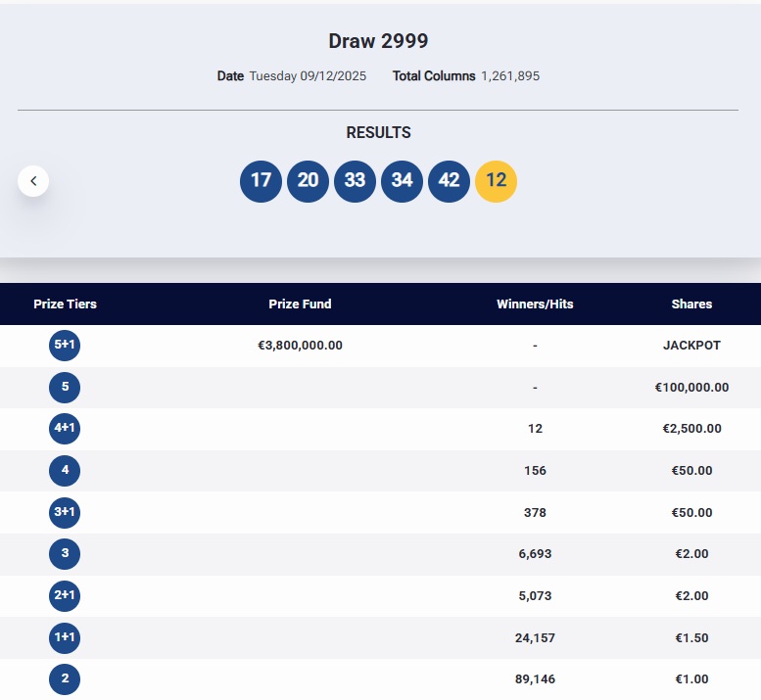Click the €3,800,000.00 prize fund amount

[300, 346]
